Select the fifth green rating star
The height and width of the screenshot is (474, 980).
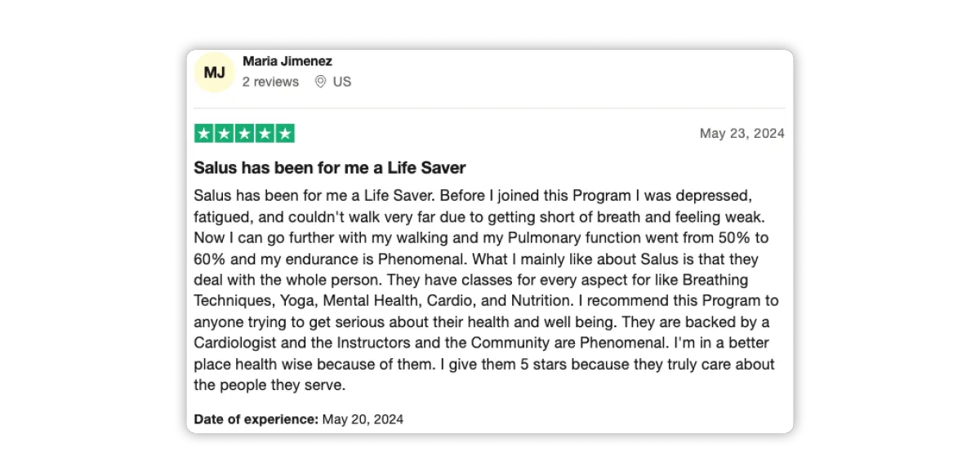tap(284, 134)
